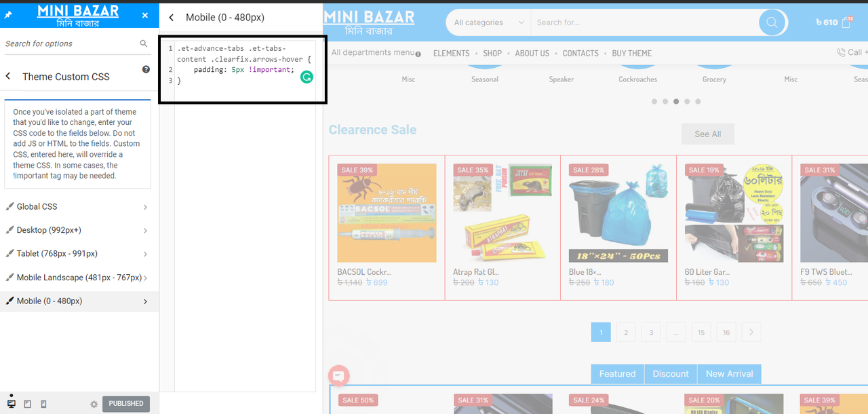This screenshot has width=868, height=414.
Task: Go back from Theme Custom CSS
Action: pyautogui.click(x=8, y=76)
